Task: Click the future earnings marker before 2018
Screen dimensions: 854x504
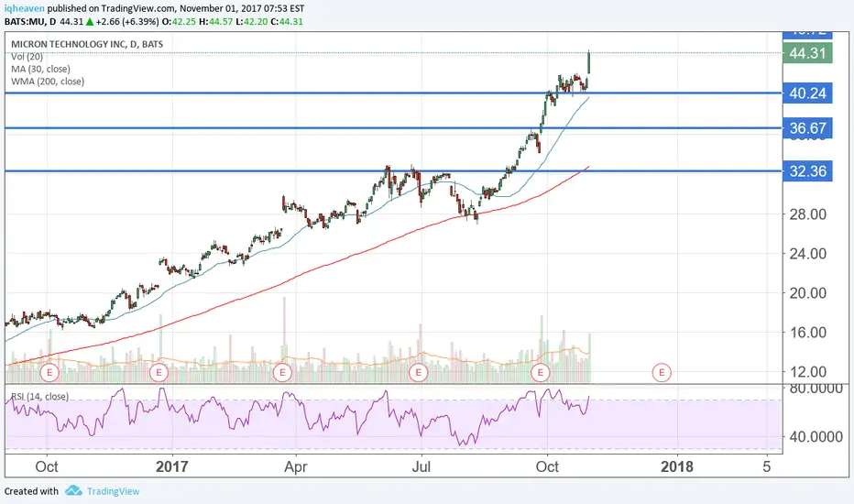Action: [662, 373]
